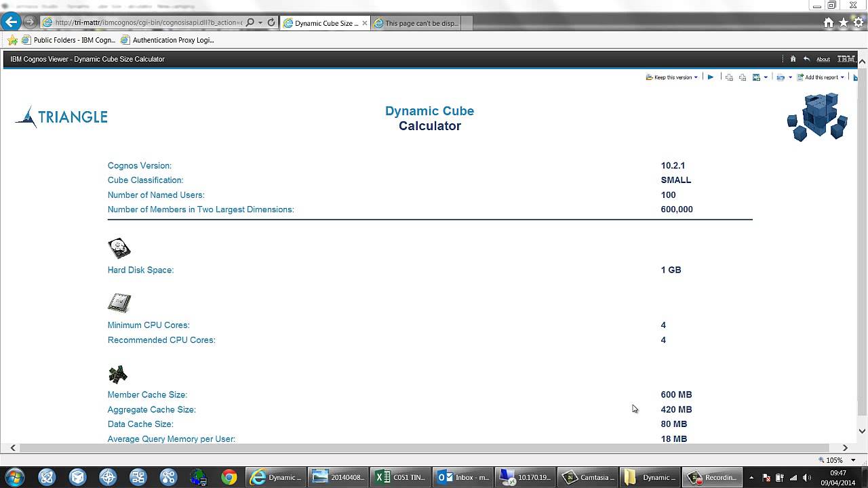
Task: Click the address bar search magnifier
Action: [x=250, y=22]
